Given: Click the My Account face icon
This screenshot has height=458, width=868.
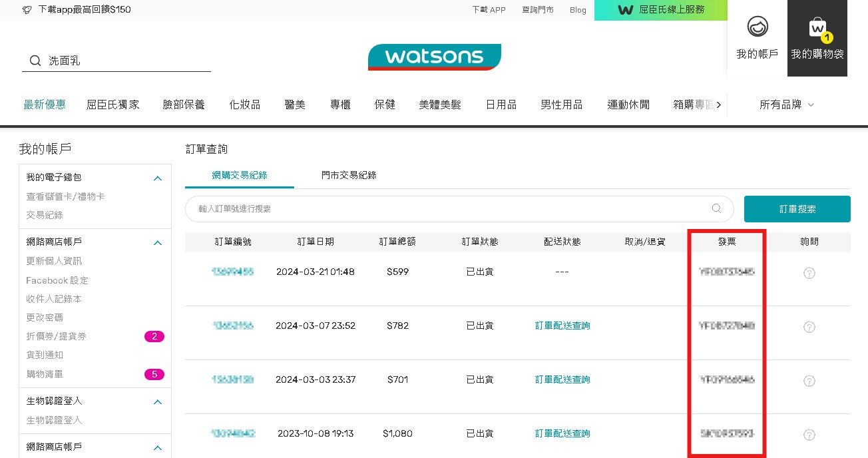Looking at the screenshot, I should (757, 27).
